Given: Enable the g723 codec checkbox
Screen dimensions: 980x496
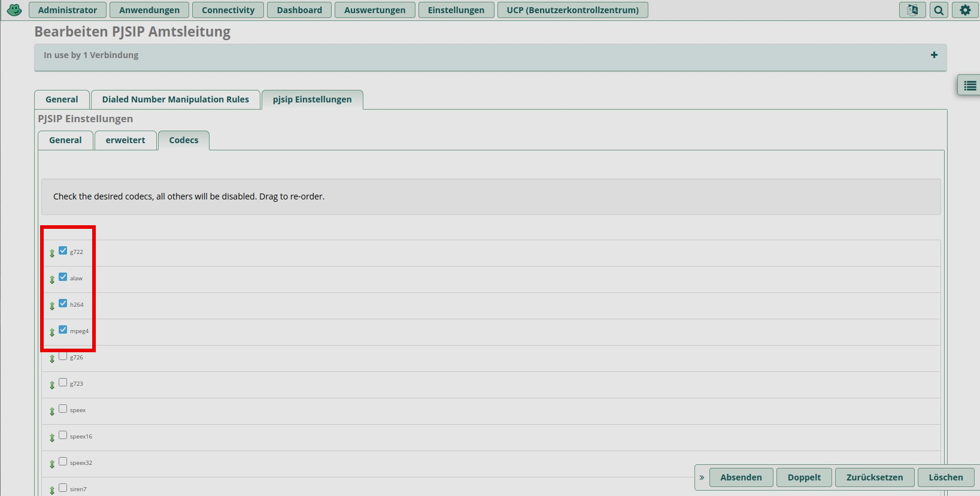Looking at the screenshot, I should pos(63,383).
